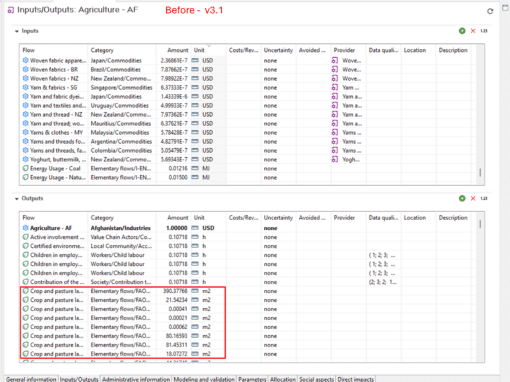This screenshot has width=510, height=382.
Task: Click maximize editor icon at far top right
Action: coord(505,8)
